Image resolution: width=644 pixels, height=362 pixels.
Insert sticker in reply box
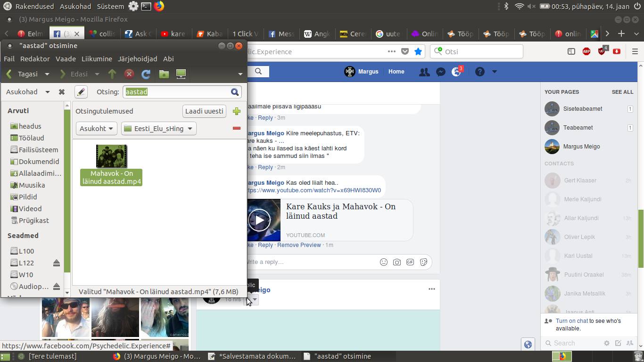point(423,262)
